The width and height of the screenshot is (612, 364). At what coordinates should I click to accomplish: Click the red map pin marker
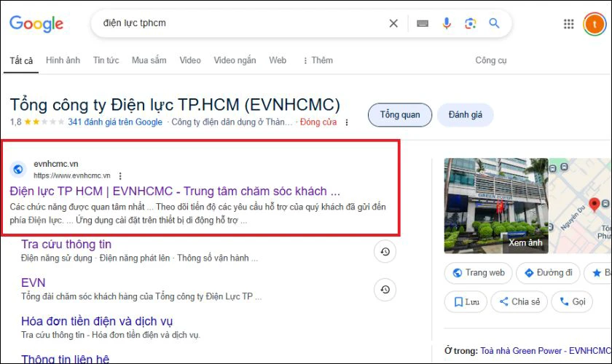(595, 205)
